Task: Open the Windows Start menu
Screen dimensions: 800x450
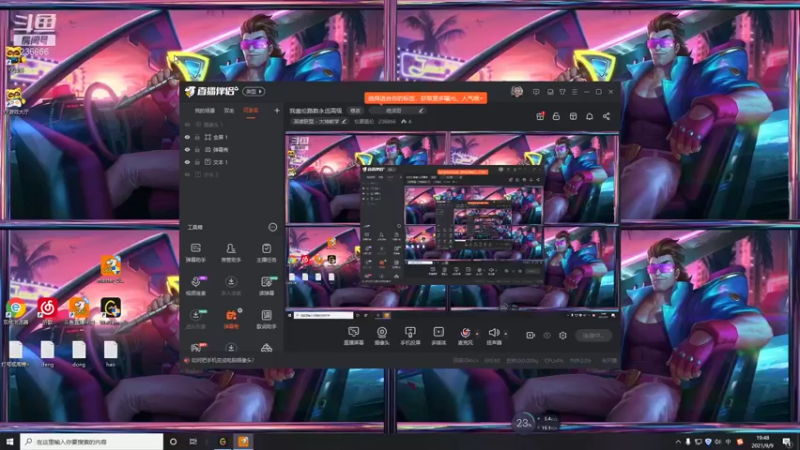Action: click(x=10, y=442)
